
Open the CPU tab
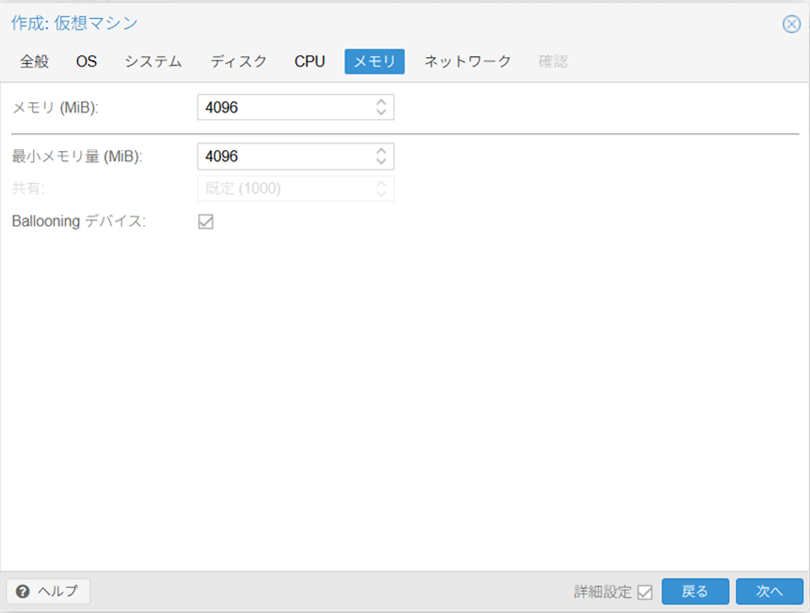coord(309,61)
